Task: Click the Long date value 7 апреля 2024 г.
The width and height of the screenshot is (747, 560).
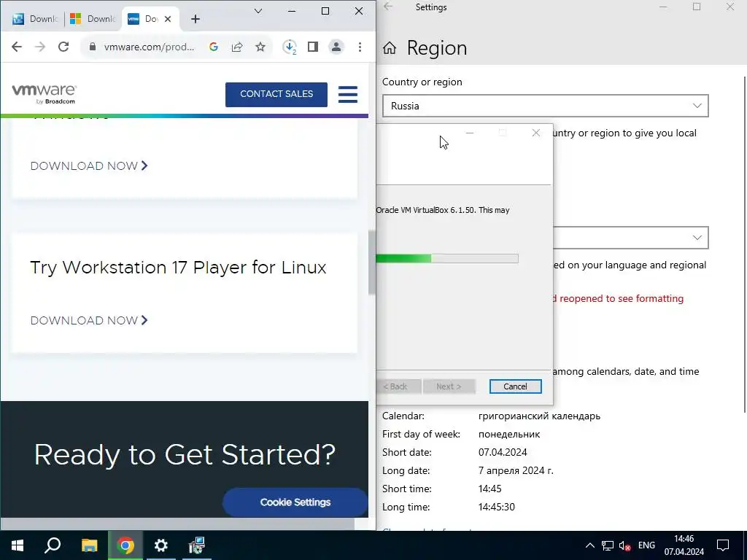Action: 516,470
